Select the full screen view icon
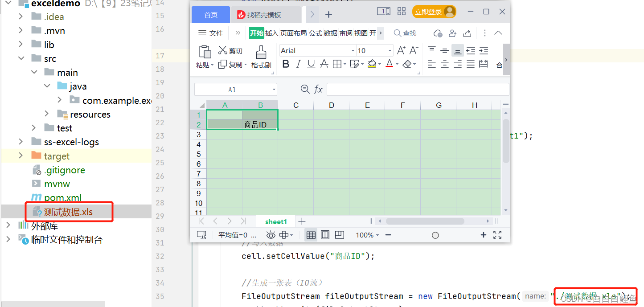Image resolution: width=644 pixels, height=307 pixels. pyautogui.click(x=497, y=235)
